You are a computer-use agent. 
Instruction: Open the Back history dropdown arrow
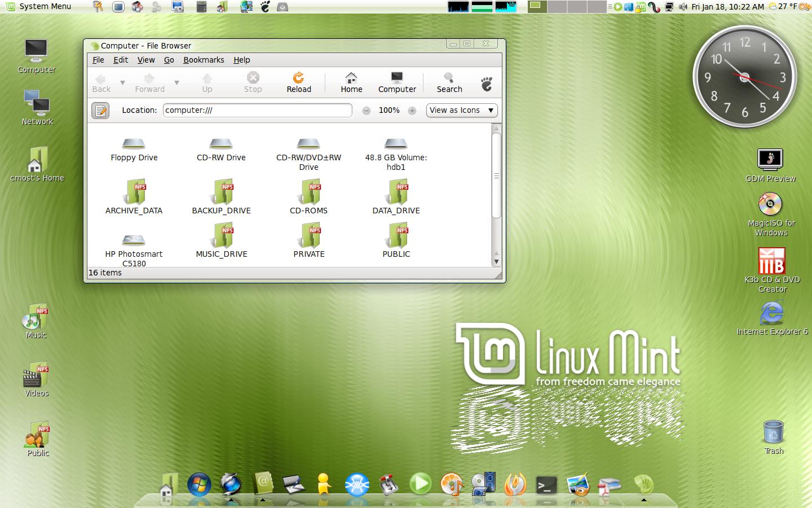point(122,82)
